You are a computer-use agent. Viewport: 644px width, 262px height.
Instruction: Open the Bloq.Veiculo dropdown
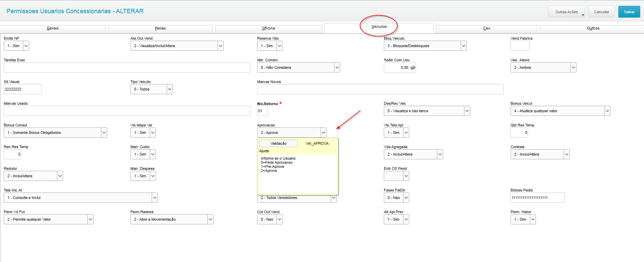[x=463, y=46]
